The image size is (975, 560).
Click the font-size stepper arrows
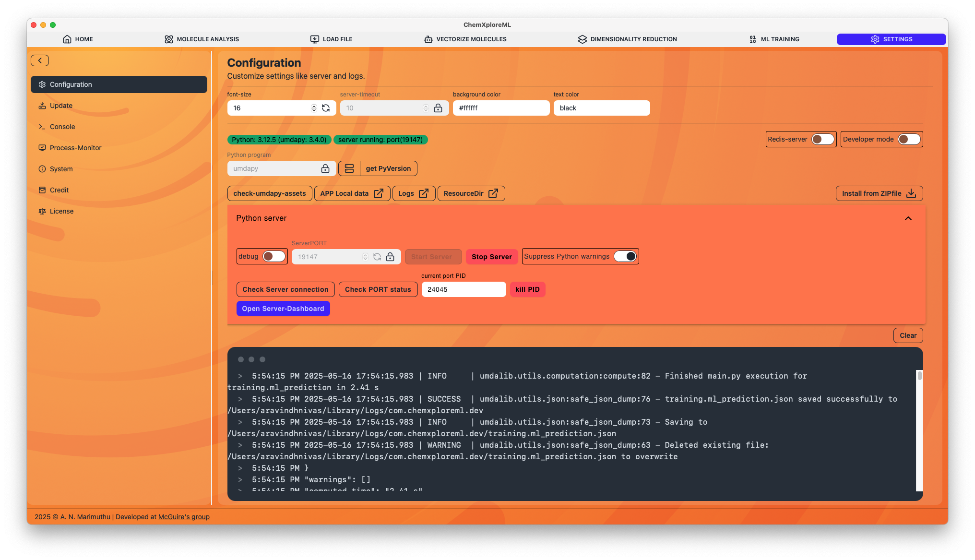click(314, 108)
